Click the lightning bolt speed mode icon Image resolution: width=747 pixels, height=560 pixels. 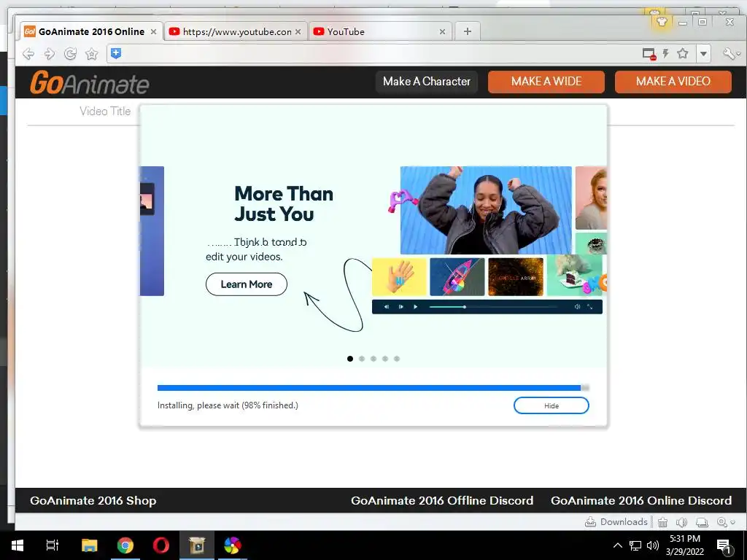tap(665, 54)
